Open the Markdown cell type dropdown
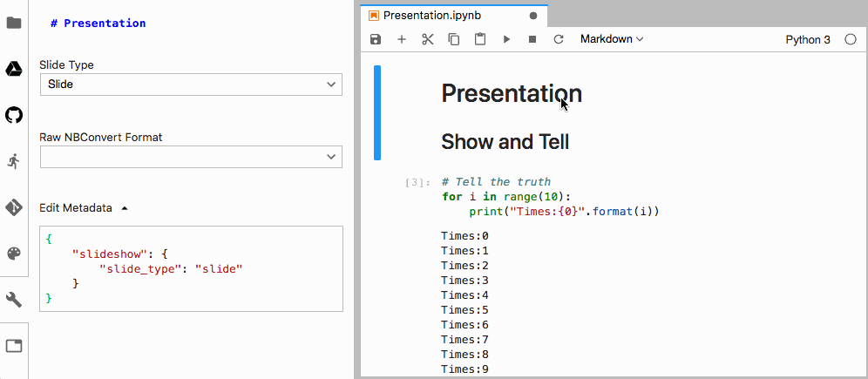 pyautogui.click(x=612, y=39)
